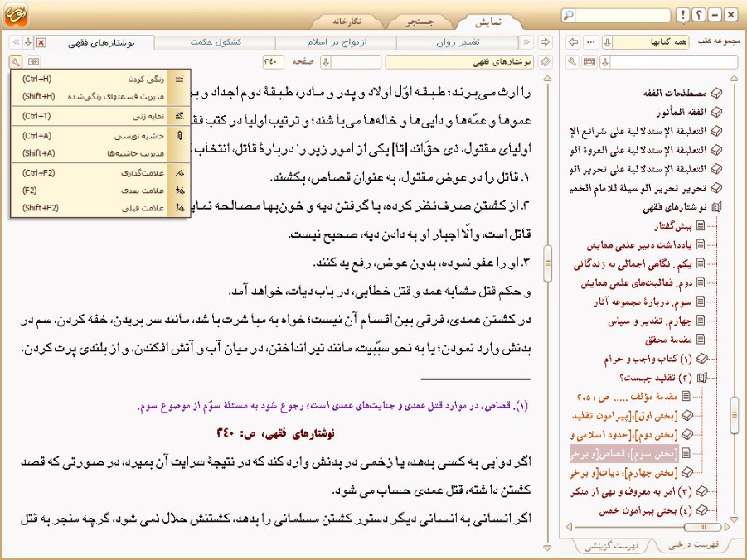Open the تفسیر روان document tab
Viewport: 747px width, 560px height.
coord(458,42)
